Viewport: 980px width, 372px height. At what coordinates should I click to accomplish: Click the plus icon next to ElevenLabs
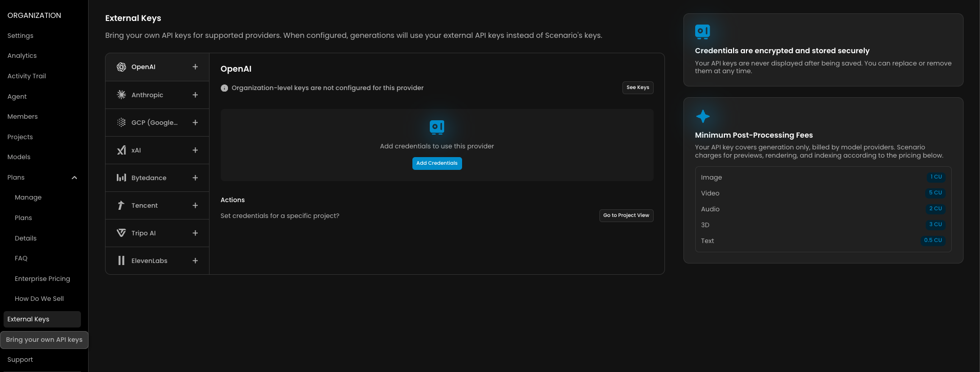(x=195, y=260)
